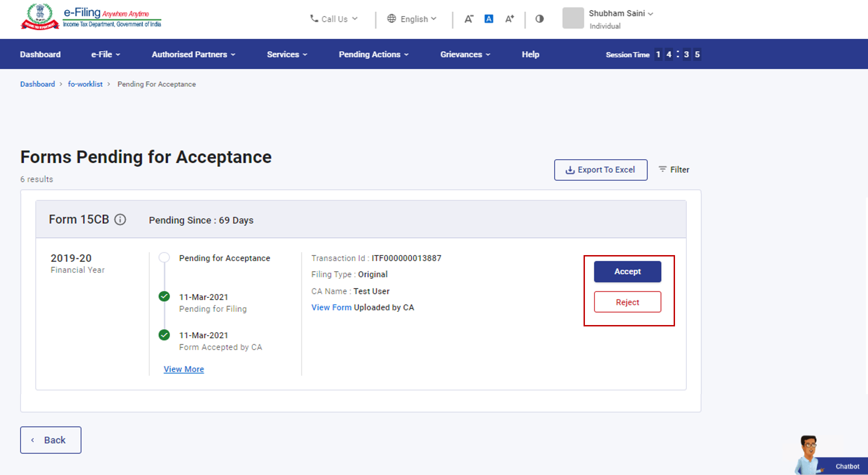Viewport: 868px width, 475px height.
Task: Go to fo-worklist breadcrumb
Action: (x=85, y=84)
